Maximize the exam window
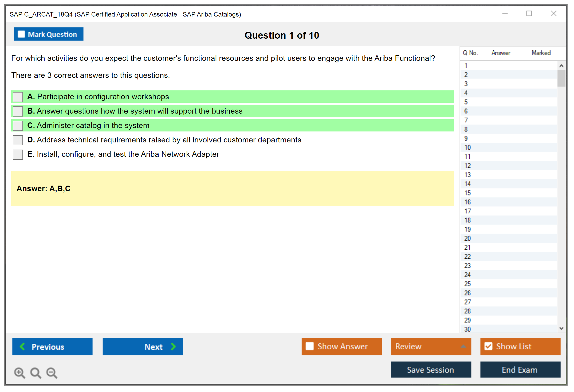Image resolution: width=574 pixels, height=392 pixels. click(529, 14)
